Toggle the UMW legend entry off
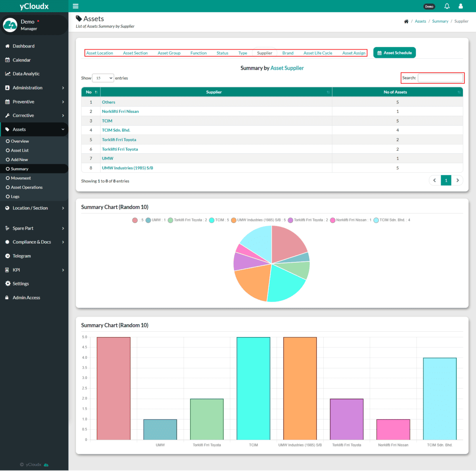This screenshot has height=471, width=476. point(155,220)
